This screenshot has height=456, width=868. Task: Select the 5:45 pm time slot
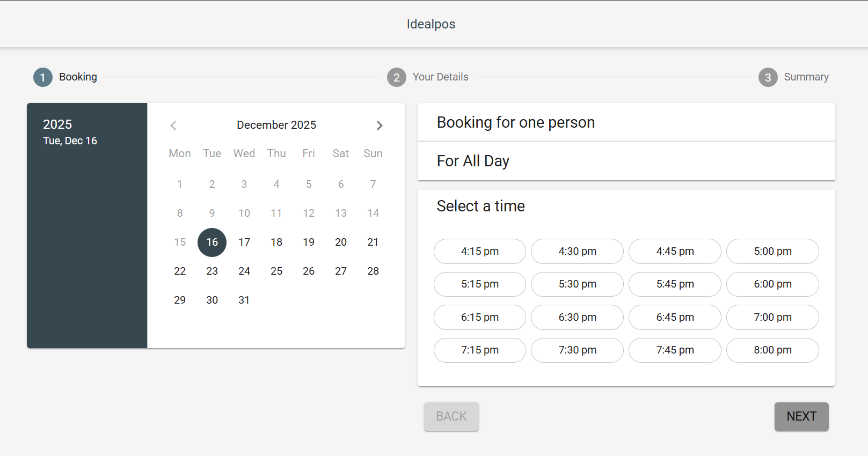coord(675,284)
